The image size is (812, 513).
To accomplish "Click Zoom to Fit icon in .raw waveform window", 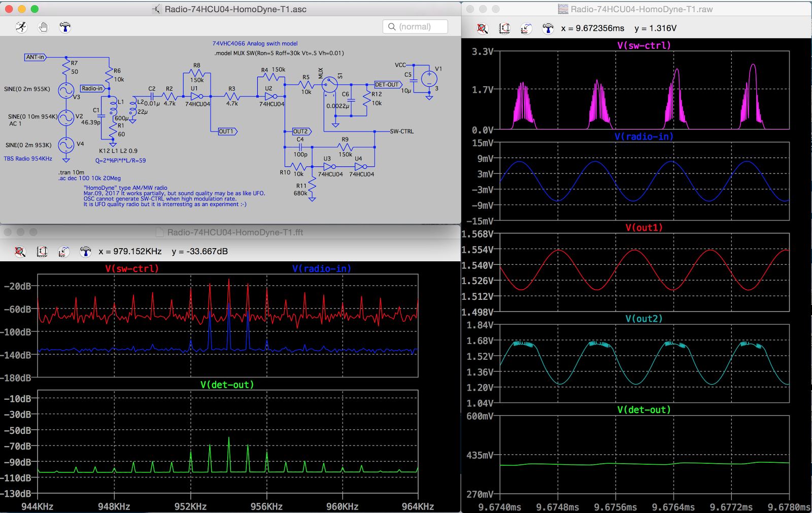I will point(483,28).
